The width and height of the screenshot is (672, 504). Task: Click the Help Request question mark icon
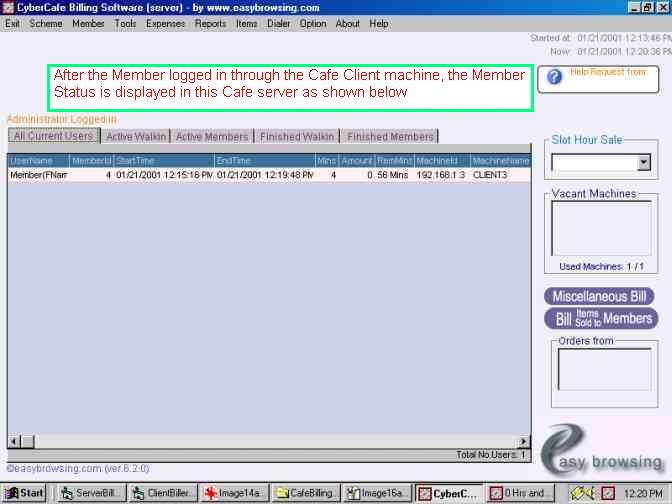(x=554, y=77)
